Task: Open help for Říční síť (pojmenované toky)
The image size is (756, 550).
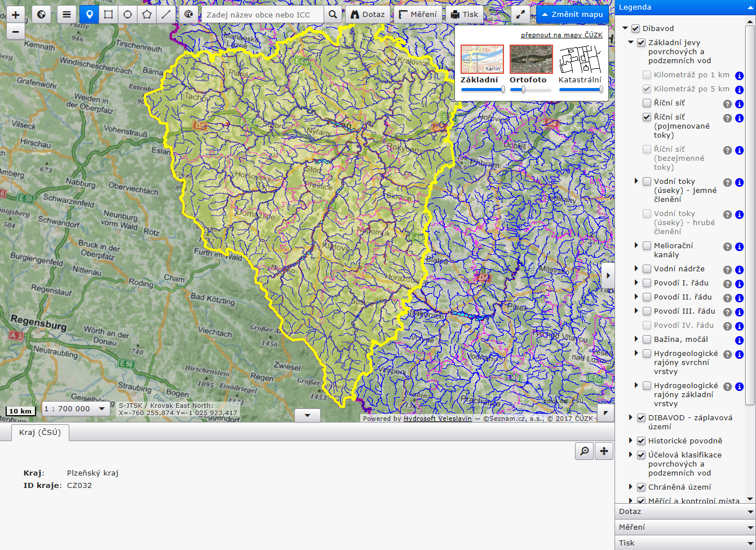Action: point(727,118)
